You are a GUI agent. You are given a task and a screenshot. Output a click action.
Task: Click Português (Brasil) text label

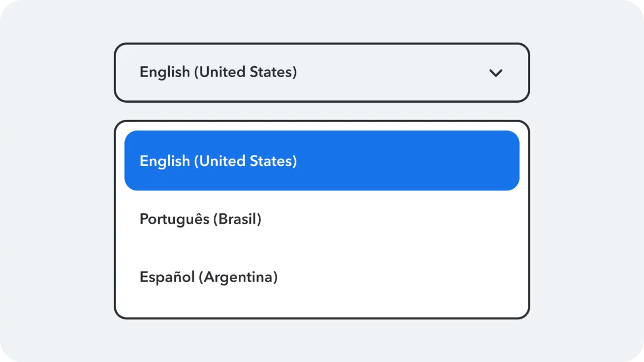200,219
